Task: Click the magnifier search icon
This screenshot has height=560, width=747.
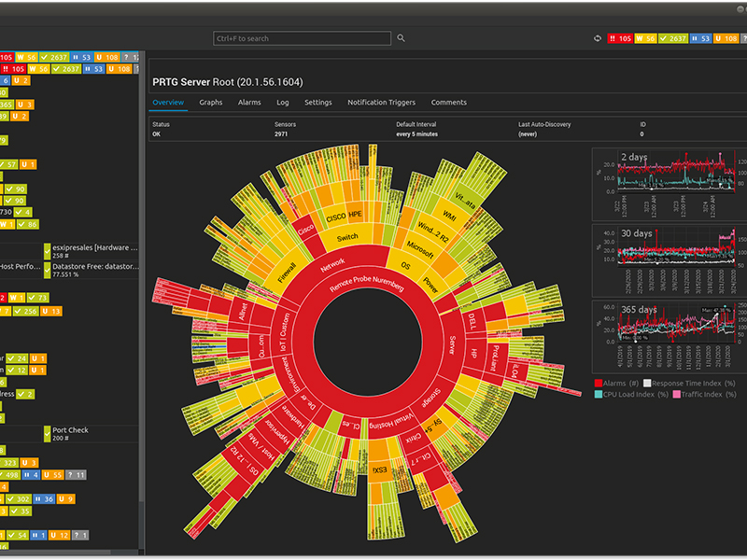Action: [x=402, y=38]
